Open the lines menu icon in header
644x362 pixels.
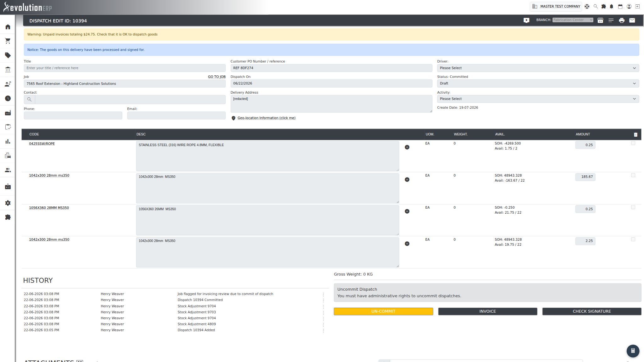(x=611, y=20)
